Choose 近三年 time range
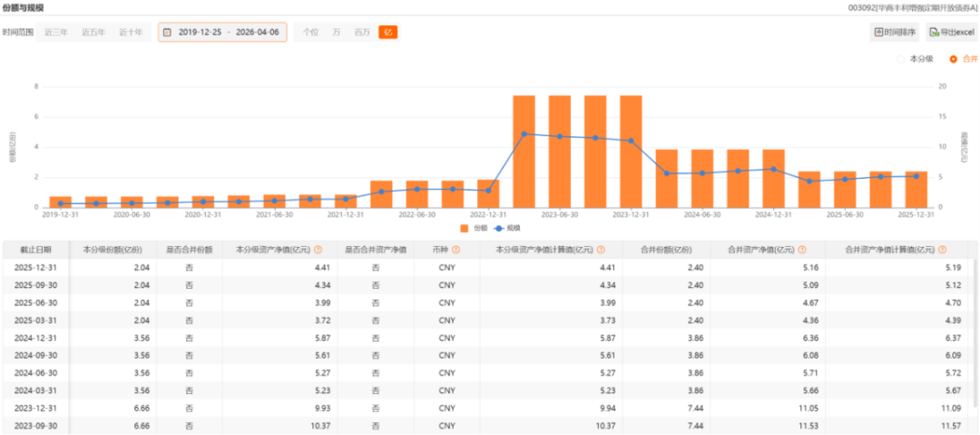Screen dimensions: 980x435 point(56,33)
